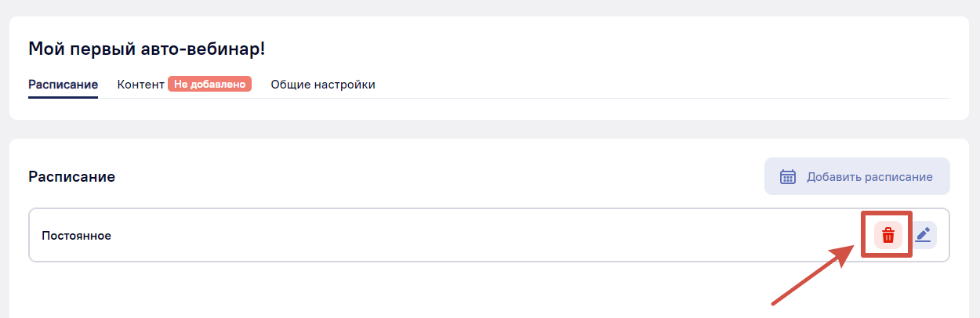The width and height of the screenshot is (980, 318).
Task: Click the title "Мой первый авто-вебинар!"
Action: (147, 49)
